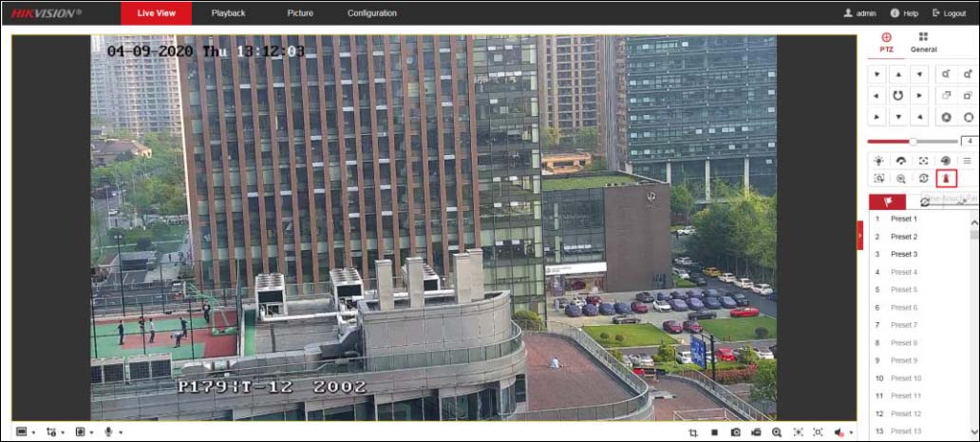980x442 pixels.
Task: Select the Preset flag tab
Action: pos(887,202)
